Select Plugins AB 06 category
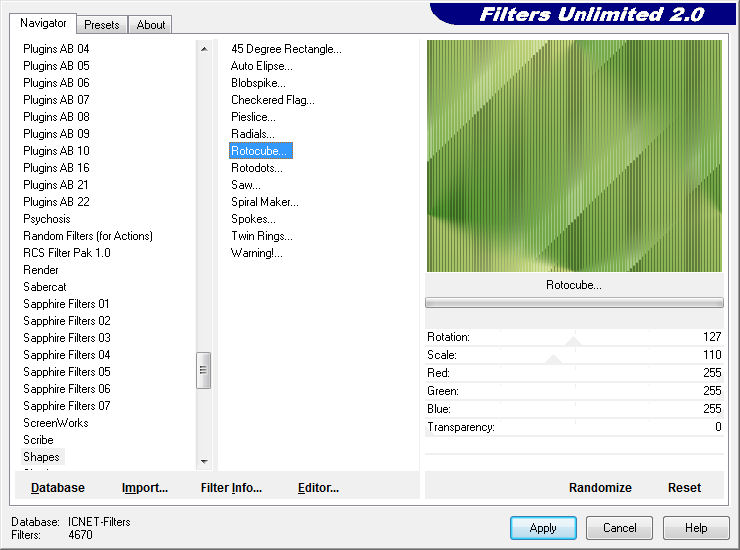740x550 pixels. point(56,83)
